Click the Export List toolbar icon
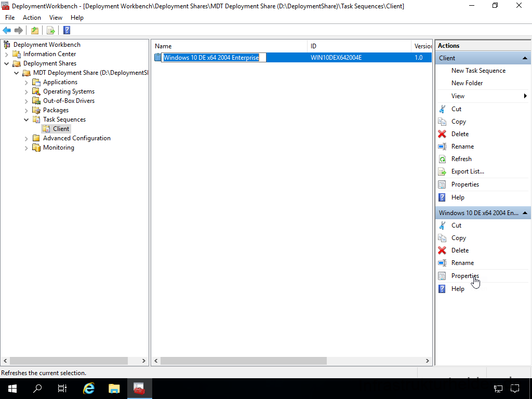Viewport: 532px width, 399px height. (51, 31)
